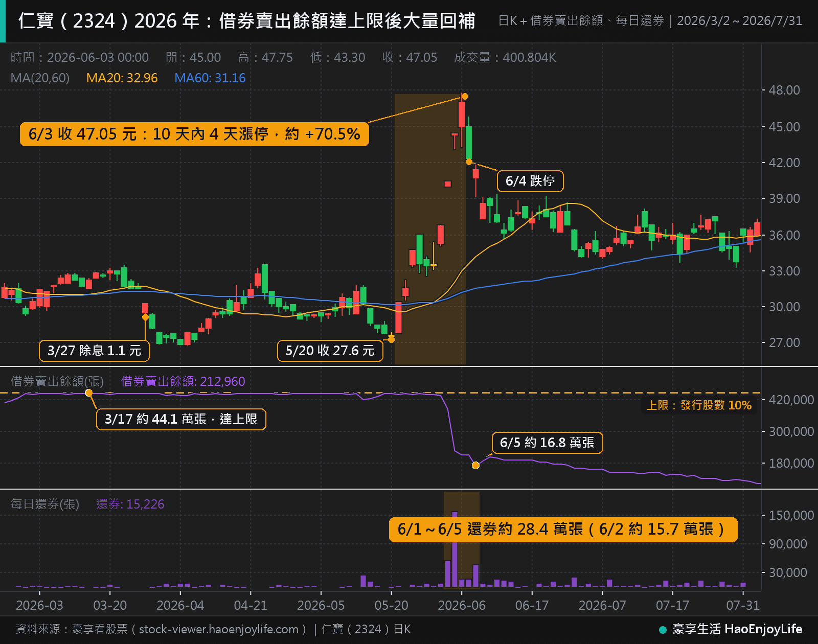The height and width of the screenshot is (644, 818).
Task: Click the 時間:2026-06-03 00:00 readout
Action: [x=80, y=57]
